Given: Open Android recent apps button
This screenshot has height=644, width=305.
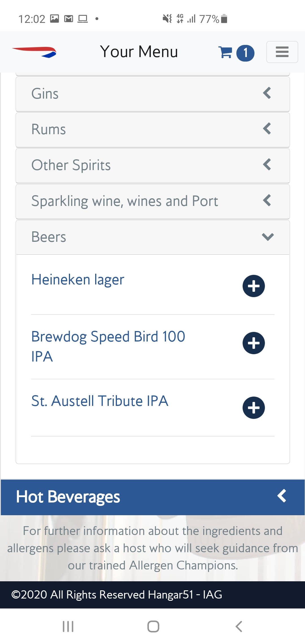Looking at the screenshot, I should point(68,626).
